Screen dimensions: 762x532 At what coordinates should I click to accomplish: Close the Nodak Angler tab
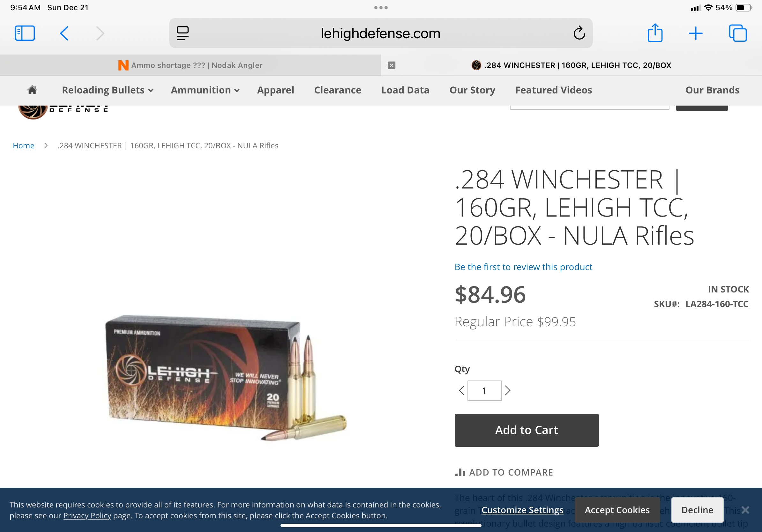392,65
